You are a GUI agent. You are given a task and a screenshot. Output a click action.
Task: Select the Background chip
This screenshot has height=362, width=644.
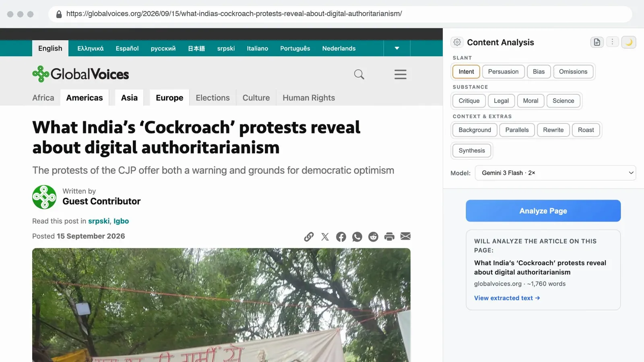(475, 130)
